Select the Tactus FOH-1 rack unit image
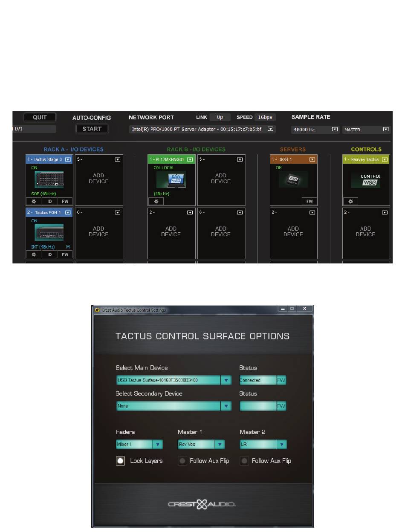This screenshot has width=405, height=532. (49, 232)
